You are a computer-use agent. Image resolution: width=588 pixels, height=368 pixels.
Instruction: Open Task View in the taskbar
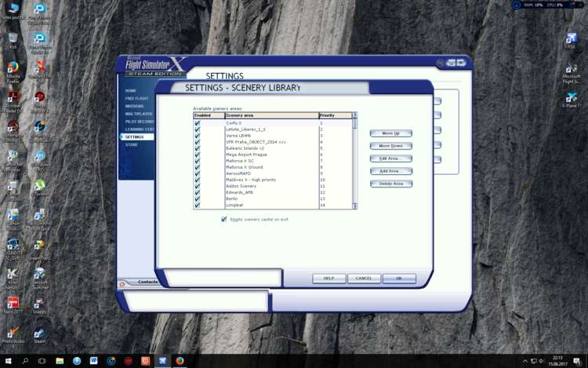pos(42,361)
